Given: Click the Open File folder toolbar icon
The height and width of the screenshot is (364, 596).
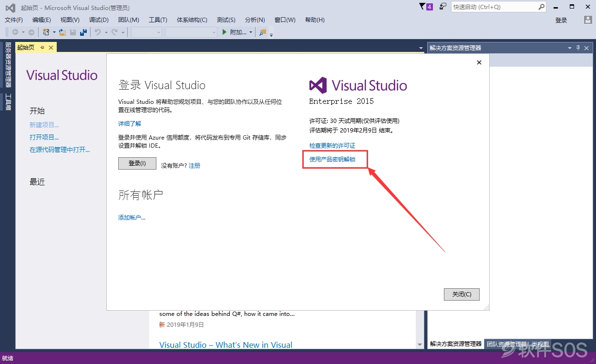Looking at the screenshot, I should [62, 32].
